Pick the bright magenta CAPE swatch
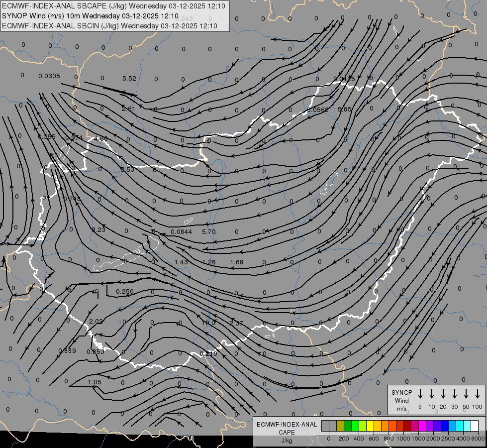 (x=422, y=426)
